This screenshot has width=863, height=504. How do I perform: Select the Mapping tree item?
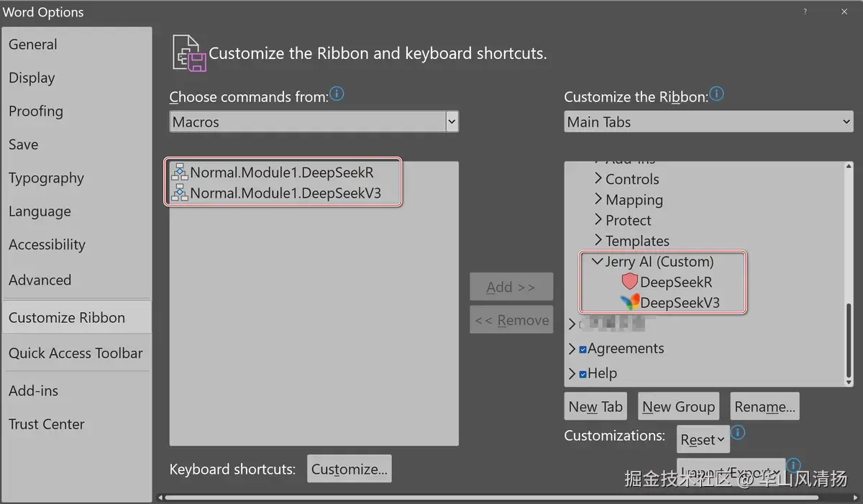coord(634,200)
